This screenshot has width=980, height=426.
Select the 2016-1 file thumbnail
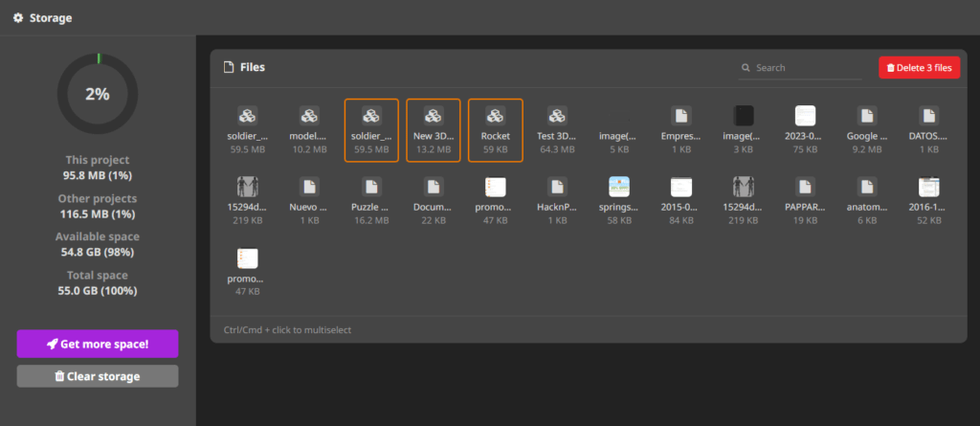[x=928, y=188]
